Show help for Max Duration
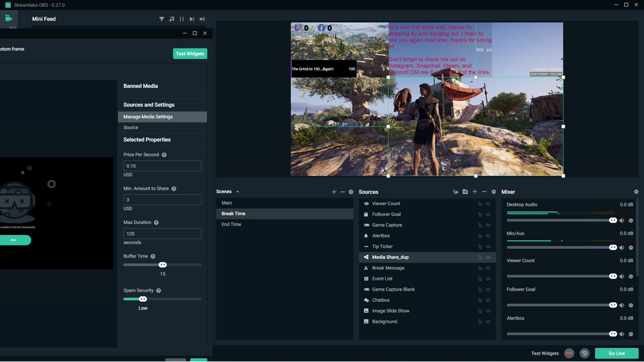644x362 pixels. (157, 223)
